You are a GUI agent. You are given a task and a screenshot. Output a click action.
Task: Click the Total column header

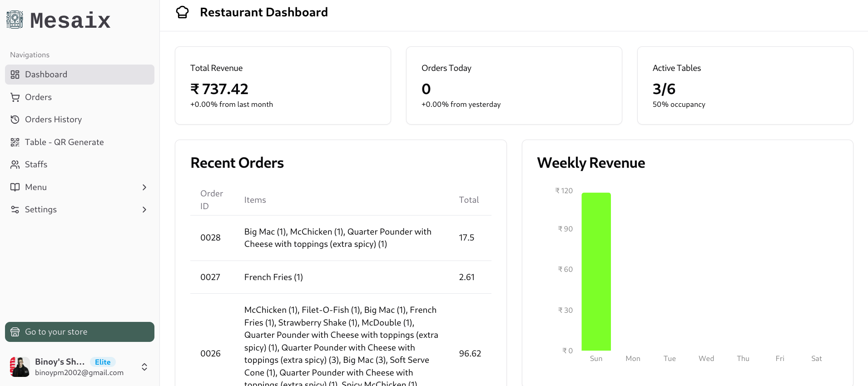point(469,200)
